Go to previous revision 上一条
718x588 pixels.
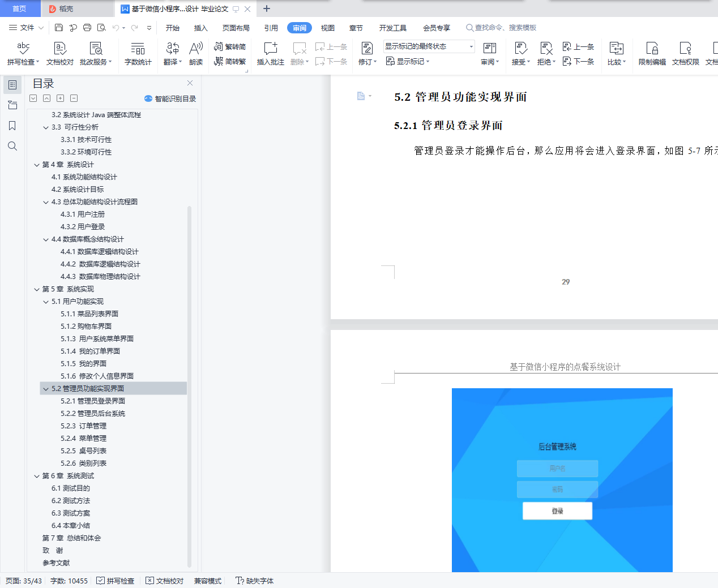click(578, 46)
